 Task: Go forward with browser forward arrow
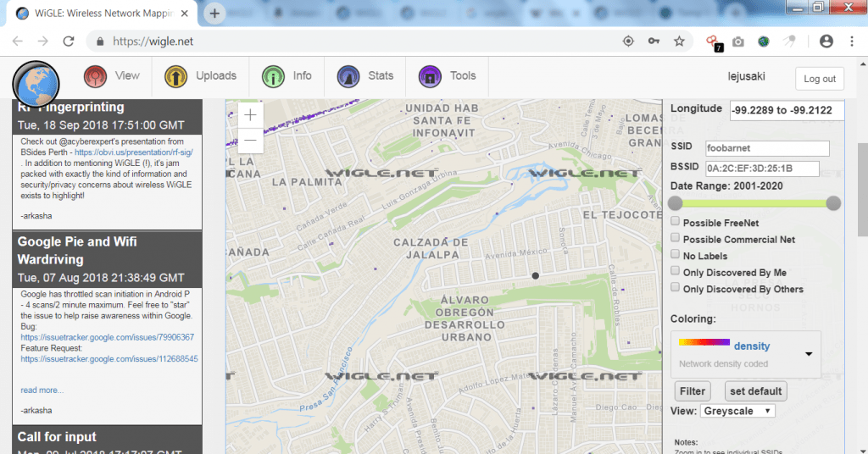pos(42,42)
